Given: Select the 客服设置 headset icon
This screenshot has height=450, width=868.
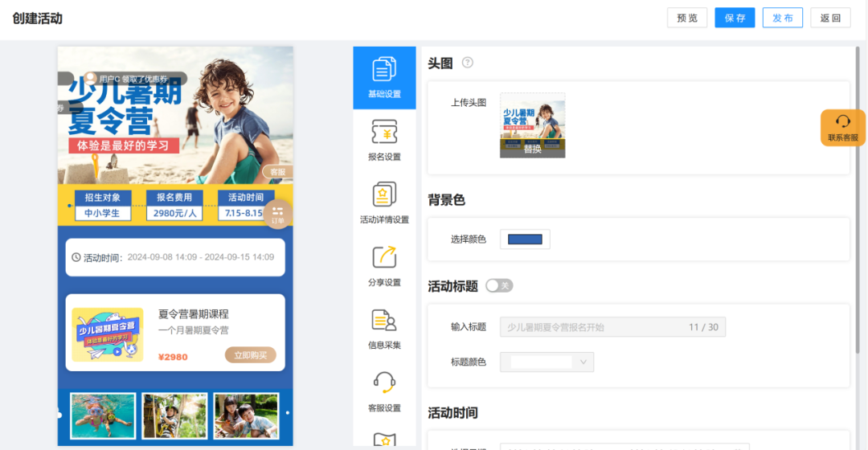Looking at the screenshot, I should tap(384, 383).
